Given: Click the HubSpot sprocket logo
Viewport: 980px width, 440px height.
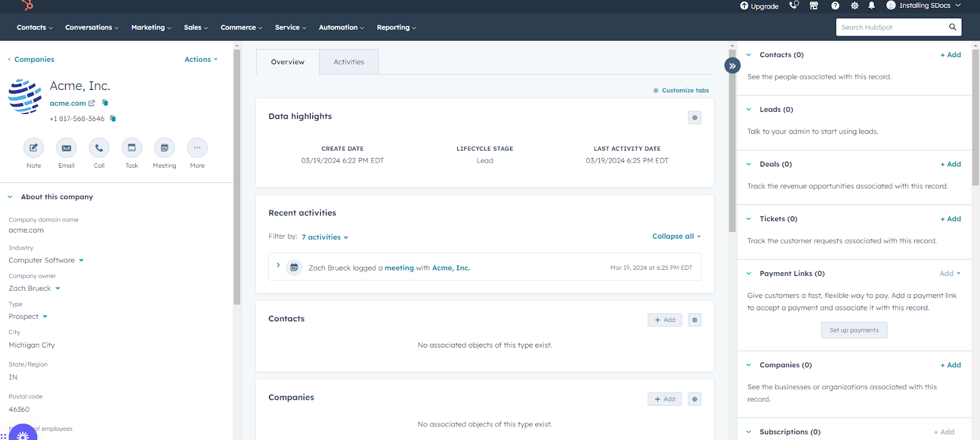Looking at the screenshot, I should (x=27, y=5).
